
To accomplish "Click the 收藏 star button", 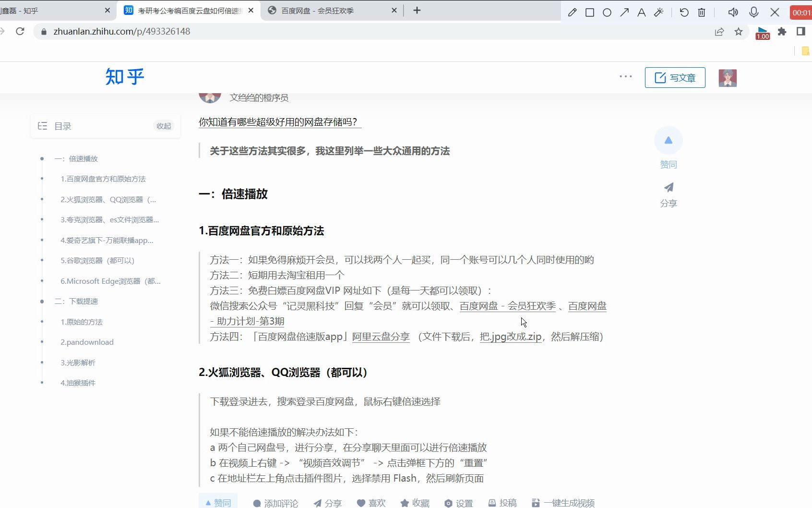I will (415, 503).
